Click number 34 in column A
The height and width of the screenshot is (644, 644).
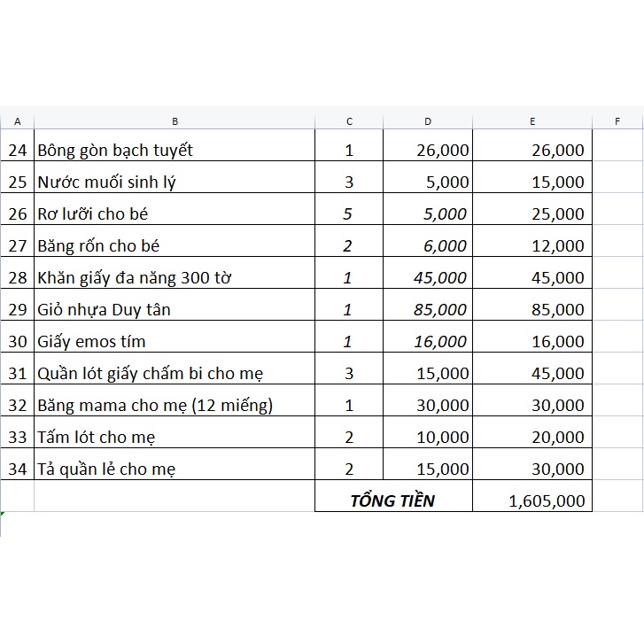(x=18, y=469)
